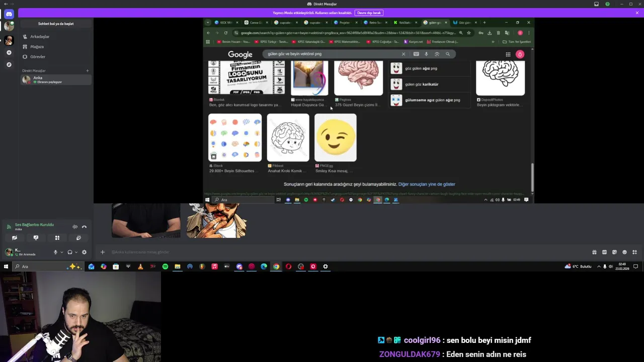Open Anahat Kroki Komik brain image result
The image size is (644, 362).
(288, 137)
